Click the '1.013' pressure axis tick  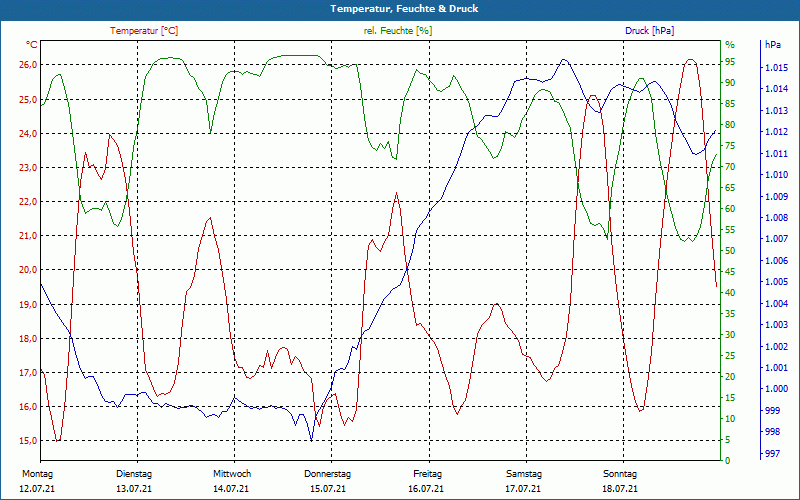click(776, 111)
